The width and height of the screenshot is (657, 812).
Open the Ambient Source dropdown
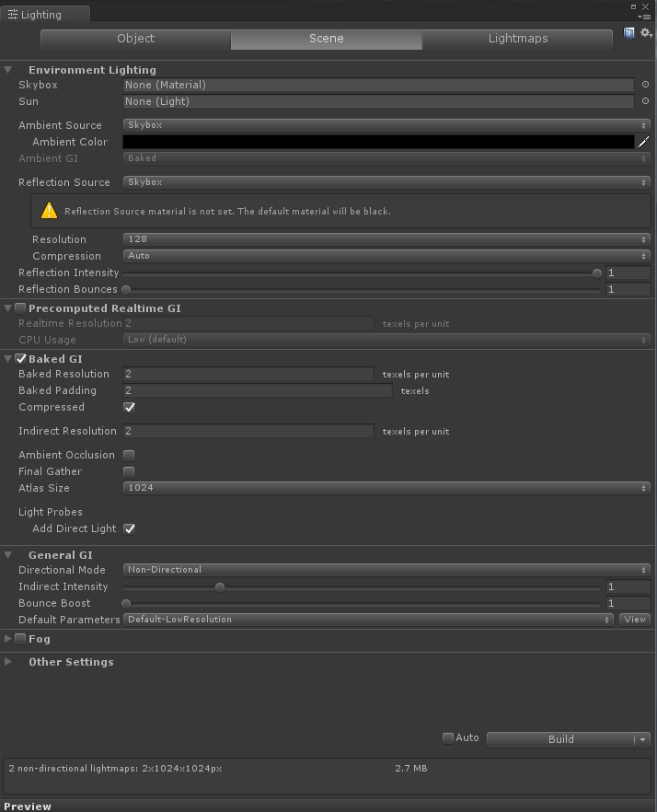386,125
